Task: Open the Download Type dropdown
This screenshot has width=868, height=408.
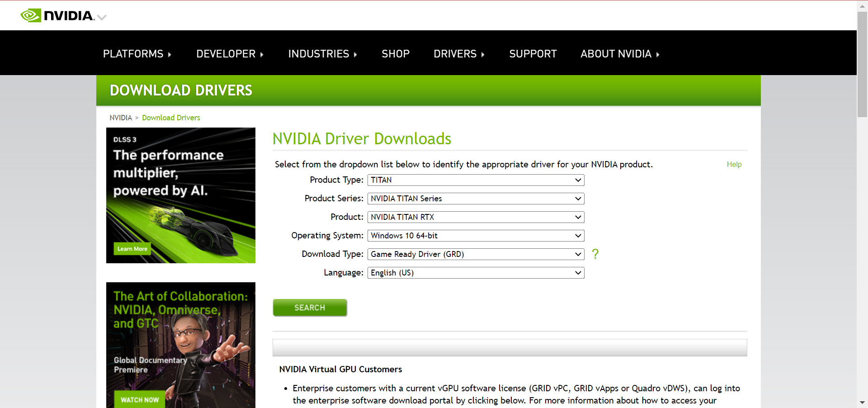Action: click(476, 254)
